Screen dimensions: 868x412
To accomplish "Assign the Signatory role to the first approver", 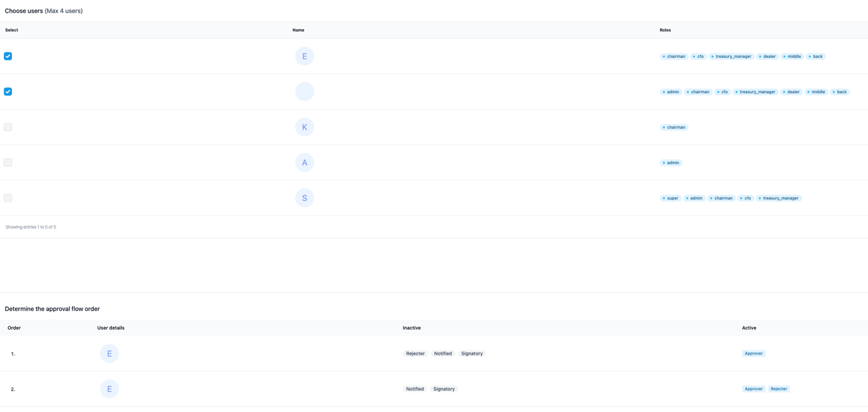I will tap(471, 353).
